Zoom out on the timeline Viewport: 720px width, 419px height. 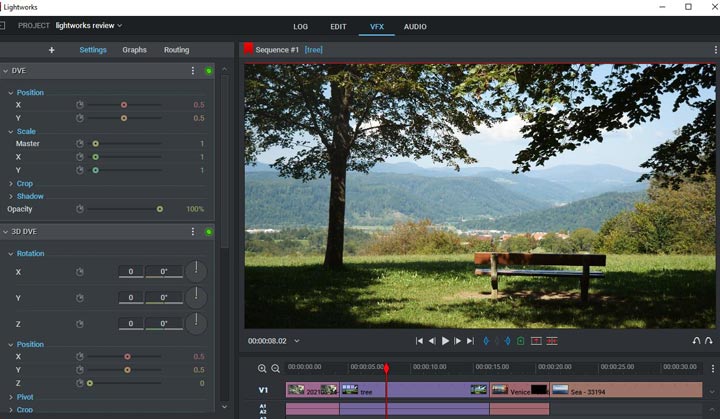pos(275,368)
